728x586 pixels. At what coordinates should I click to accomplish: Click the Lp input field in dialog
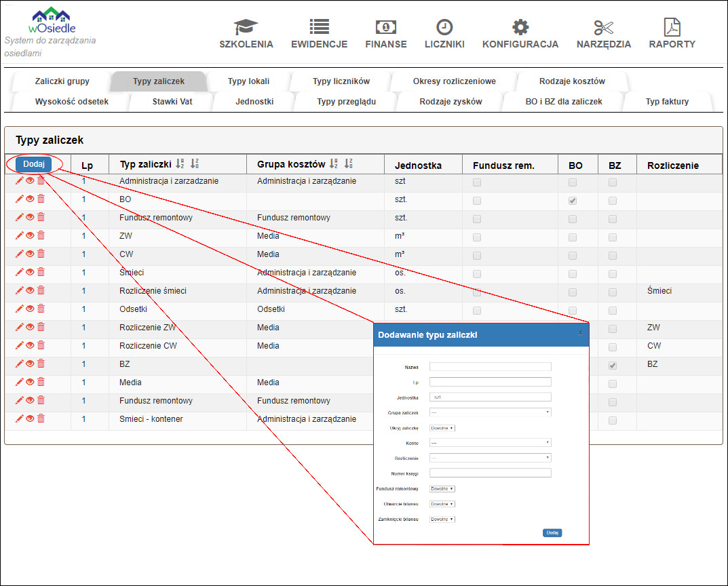(491, 382)
